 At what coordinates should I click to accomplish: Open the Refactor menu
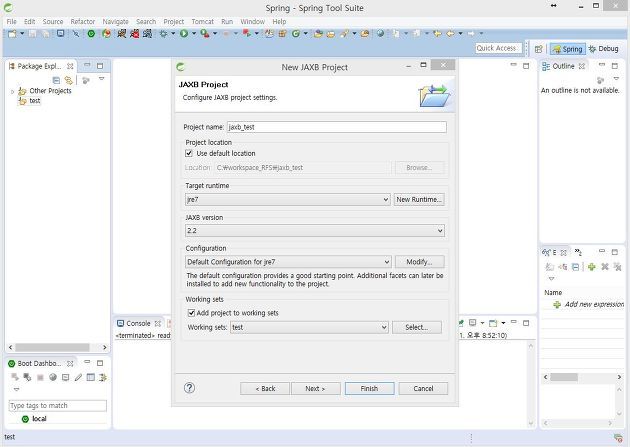coord(83,22)
